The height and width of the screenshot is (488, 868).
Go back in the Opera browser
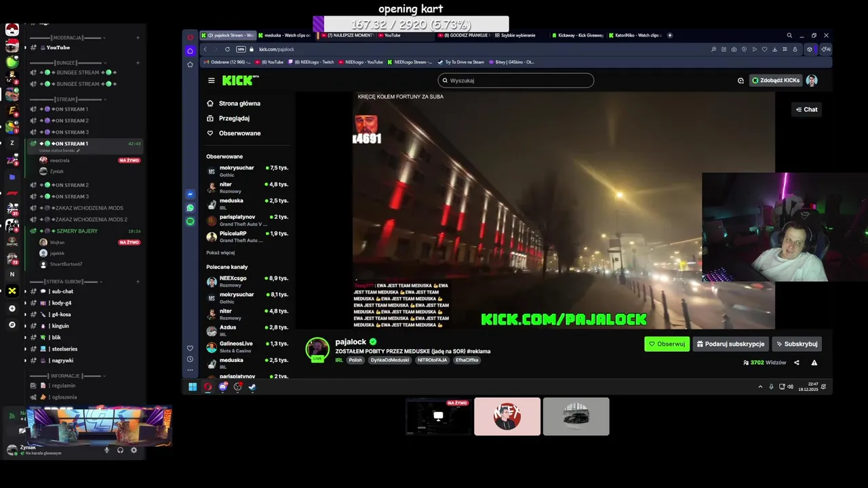point(205,49)
